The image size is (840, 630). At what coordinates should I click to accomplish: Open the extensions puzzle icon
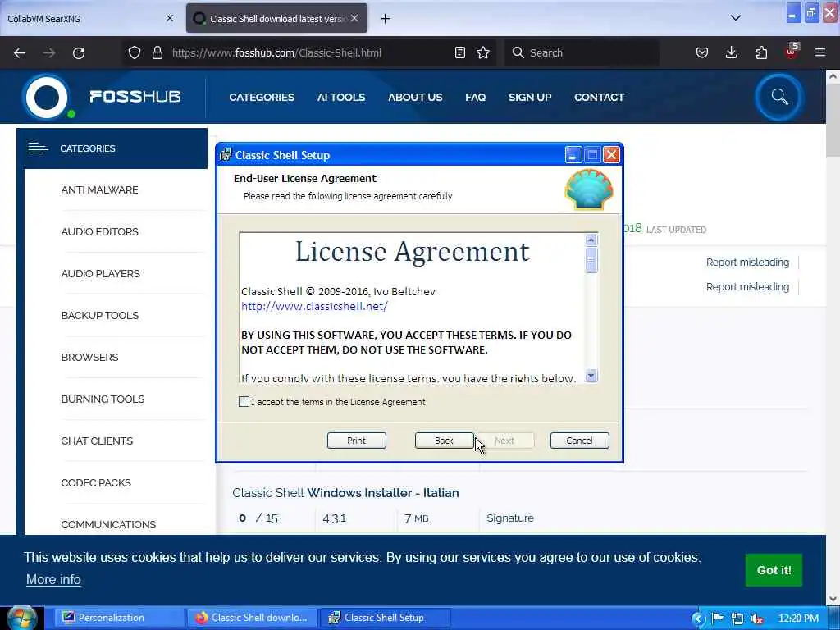point(761,52)
